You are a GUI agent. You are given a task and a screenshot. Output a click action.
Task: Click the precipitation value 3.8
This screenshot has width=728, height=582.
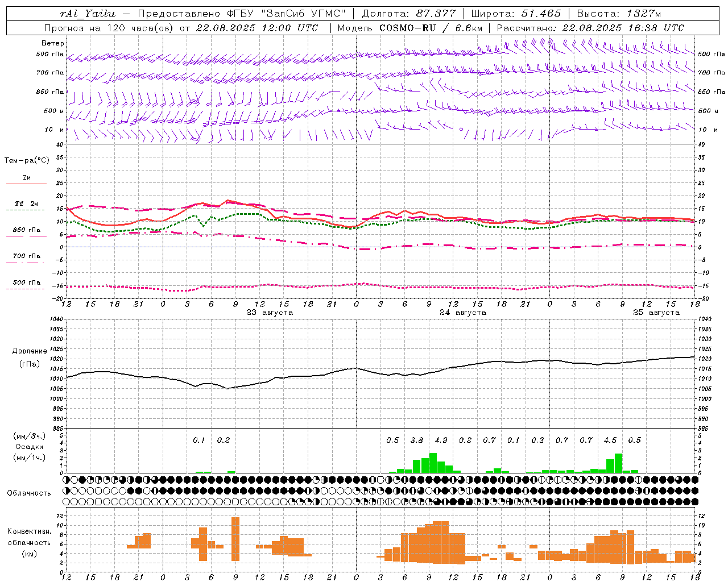(x=417, y=440)
